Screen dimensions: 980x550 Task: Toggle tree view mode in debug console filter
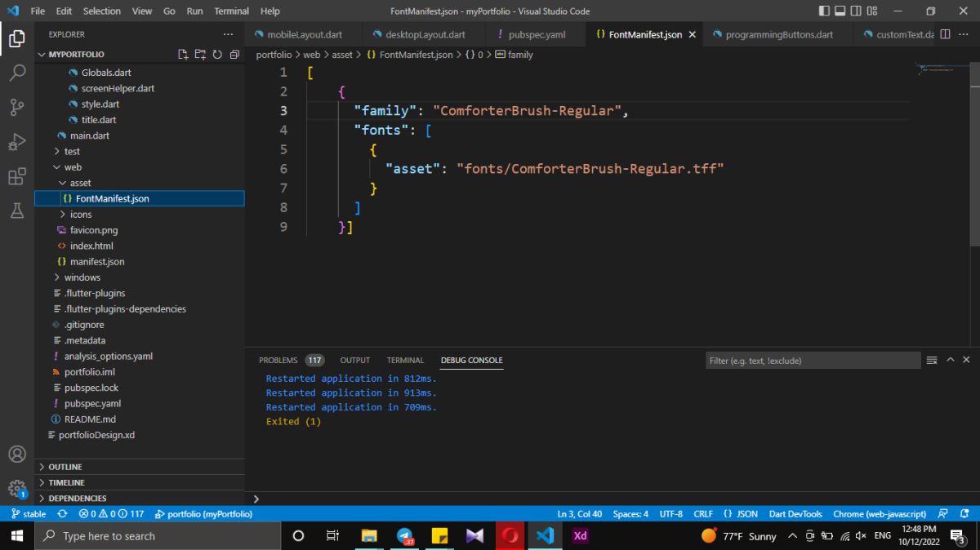point(932,360)
